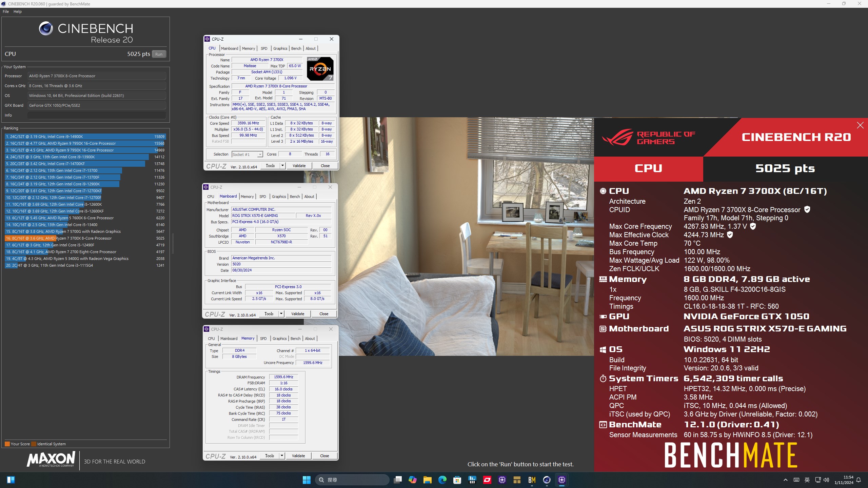This screenshot has width=868, height=488.
Task: Click Validate in the CPU-Z Memory window
Action: (298, 456)
